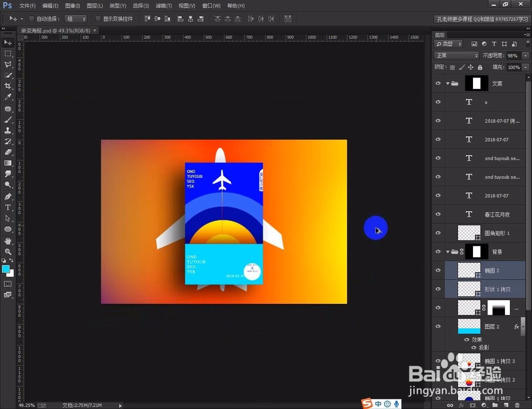Toggle visibility of the 椭圆 2 layer

[x=438, y=270]
